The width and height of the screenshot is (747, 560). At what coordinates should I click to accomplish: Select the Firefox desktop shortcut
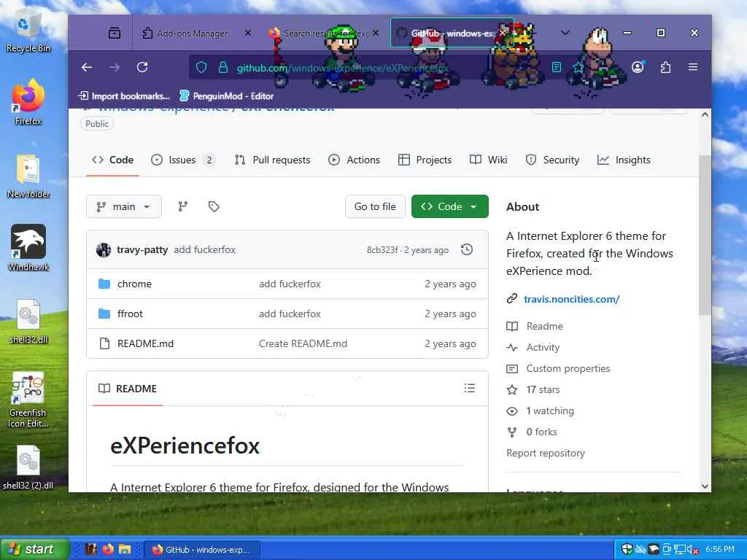(x=28, y=102)
